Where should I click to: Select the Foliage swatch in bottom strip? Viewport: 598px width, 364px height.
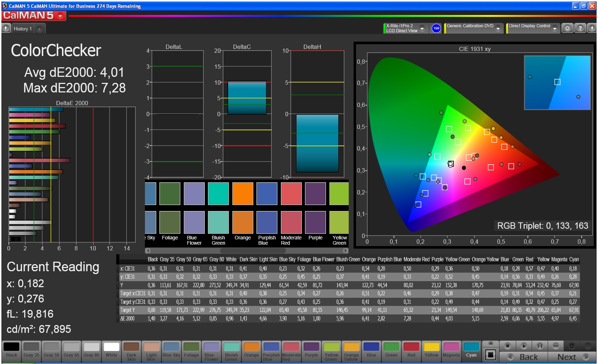tap(191, 351)
